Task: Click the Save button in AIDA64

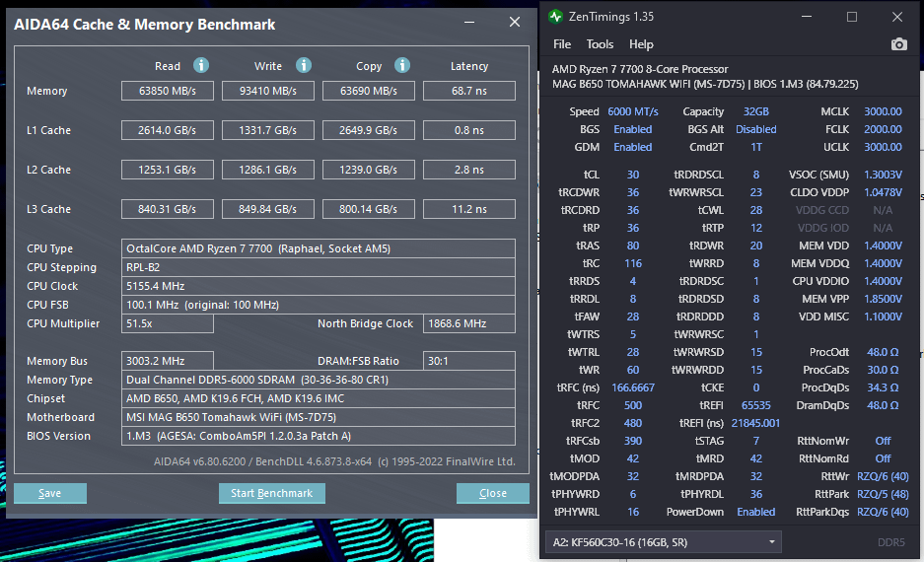Action: click(50, 493)
